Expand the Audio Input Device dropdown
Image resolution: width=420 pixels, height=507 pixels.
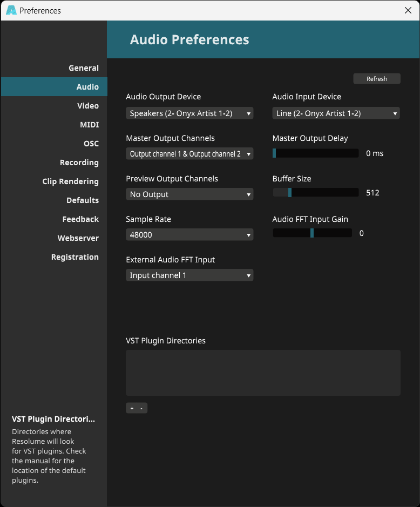336,113
